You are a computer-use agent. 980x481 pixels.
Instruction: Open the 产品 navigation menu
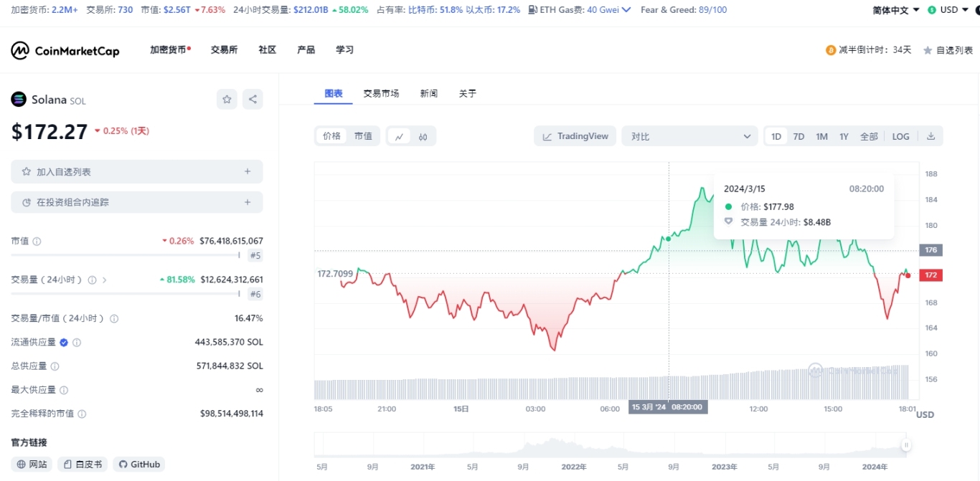(306, 50)
